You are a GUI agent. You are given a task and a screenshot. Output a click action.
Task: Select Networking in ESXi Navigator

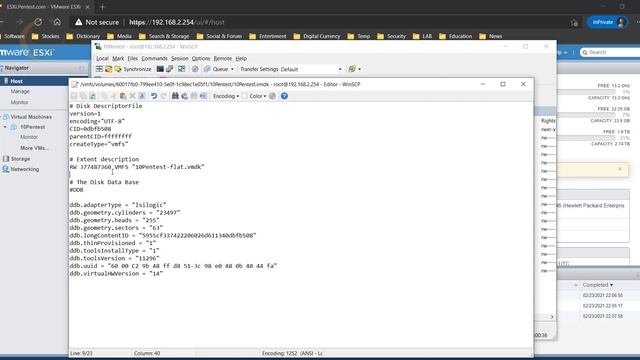tap(24, 169)
